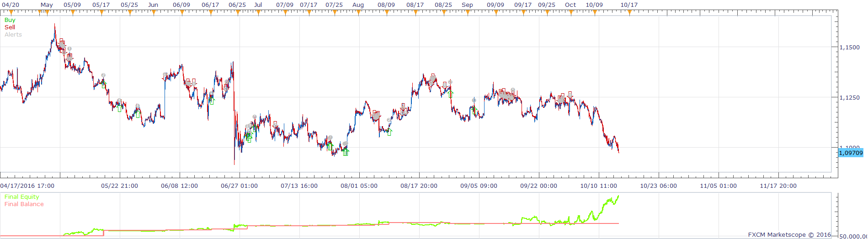This screenshot has height=239, width=868.
Task: Click the orange marker under 07/09
Action: click(285, 12)
